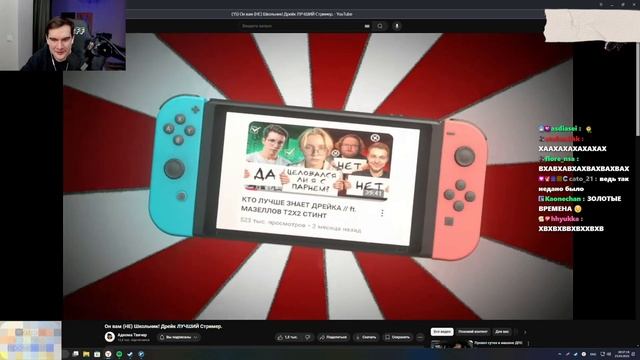
Task: Click the Сохранить save button
Action: click(x=398, y=337)
